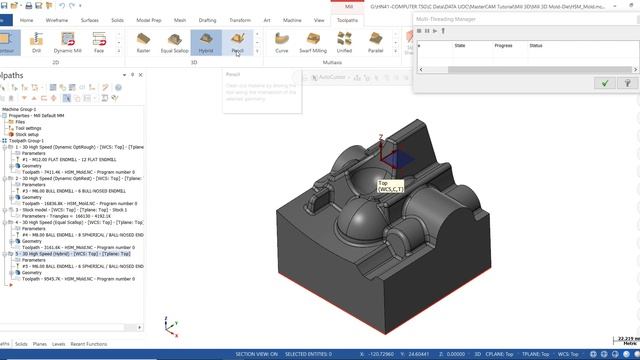Image resolution: width=640 pixels, height=360 pixels.
Task: Expand the 3D toolpath gallery
Action: 257,51
